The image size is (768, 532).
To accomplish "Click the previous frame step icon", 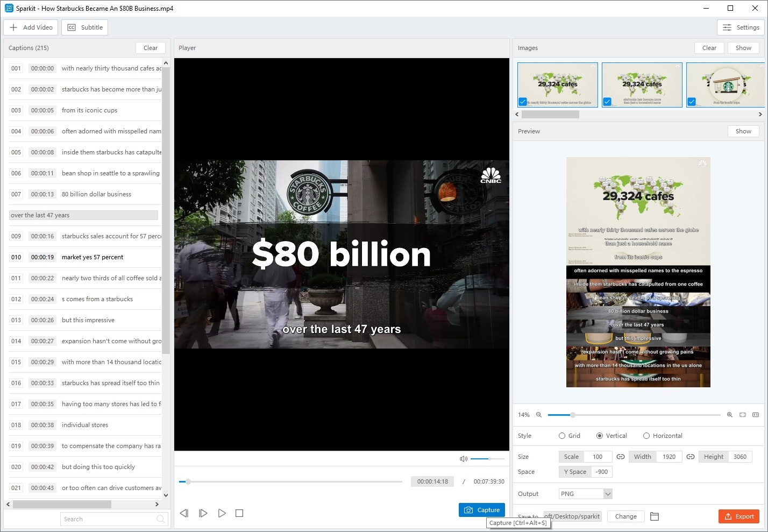I will [184, 513].
